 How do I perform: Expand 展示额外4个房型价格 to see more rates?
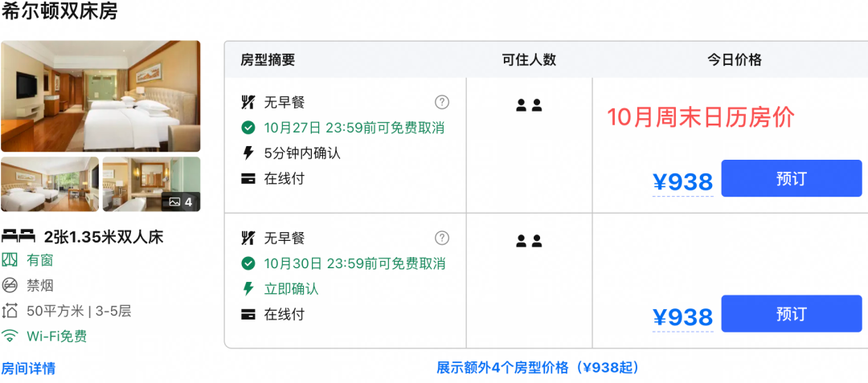click(538, 368)
